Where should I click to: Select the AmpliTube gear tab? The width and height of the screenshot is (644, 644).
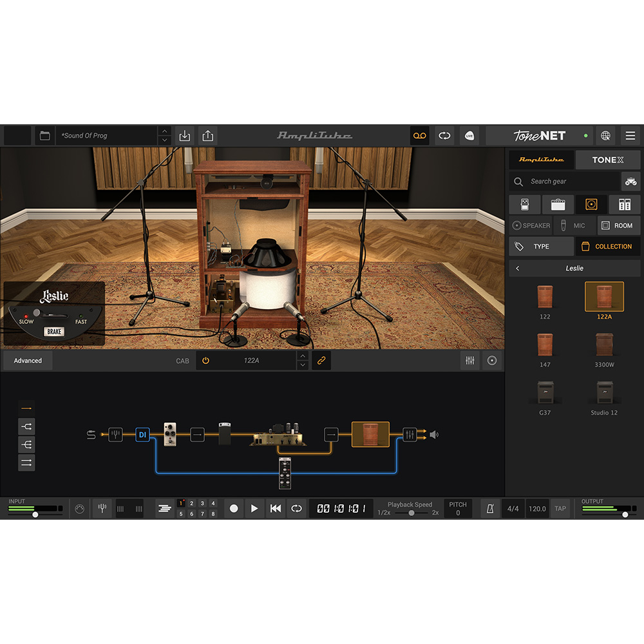pos(542,160)
